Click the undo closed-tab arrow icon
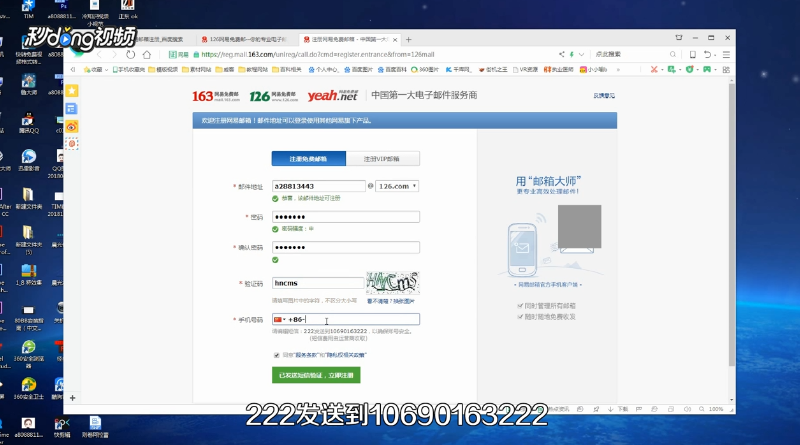The image size is (800, 445). [707, 54]
